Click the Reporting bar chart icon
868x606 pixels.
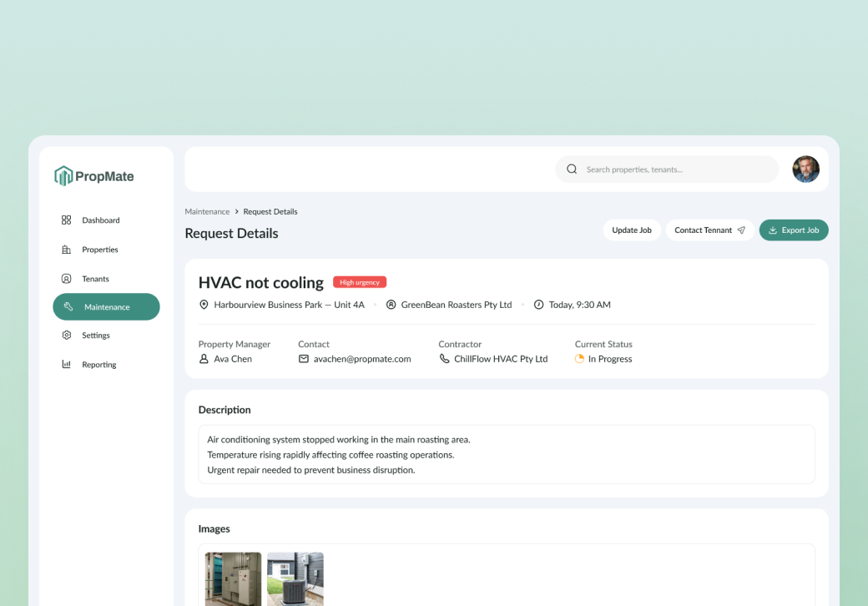click(67, 364)
